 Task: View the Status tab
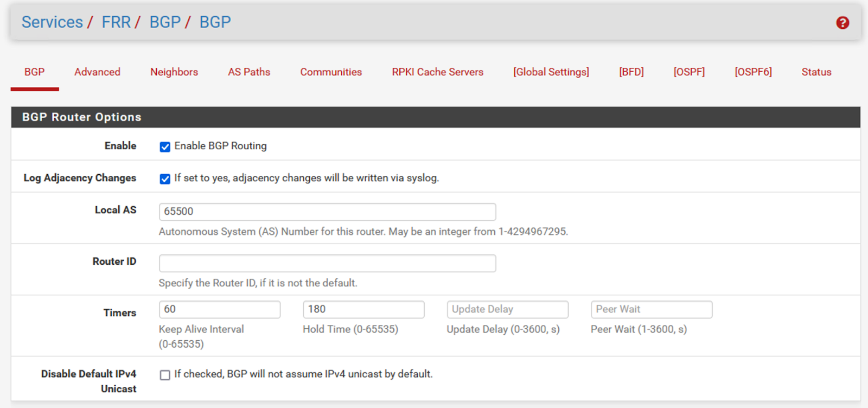click(816, 72)
